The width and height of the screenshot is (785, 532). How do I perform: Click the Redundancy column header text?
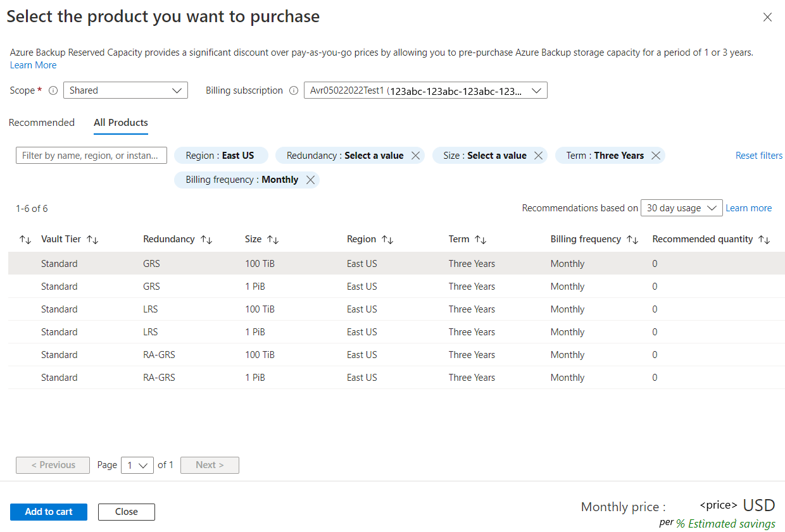pyautogui.click(x=169, y=239)
